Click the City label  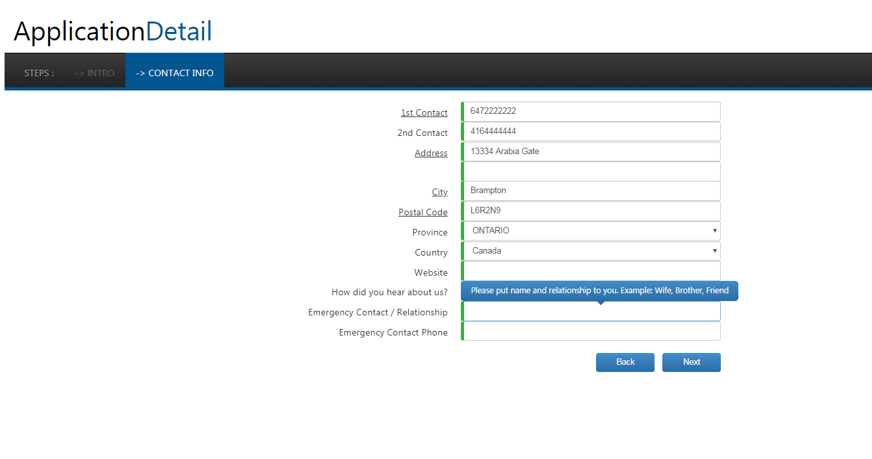439,192
